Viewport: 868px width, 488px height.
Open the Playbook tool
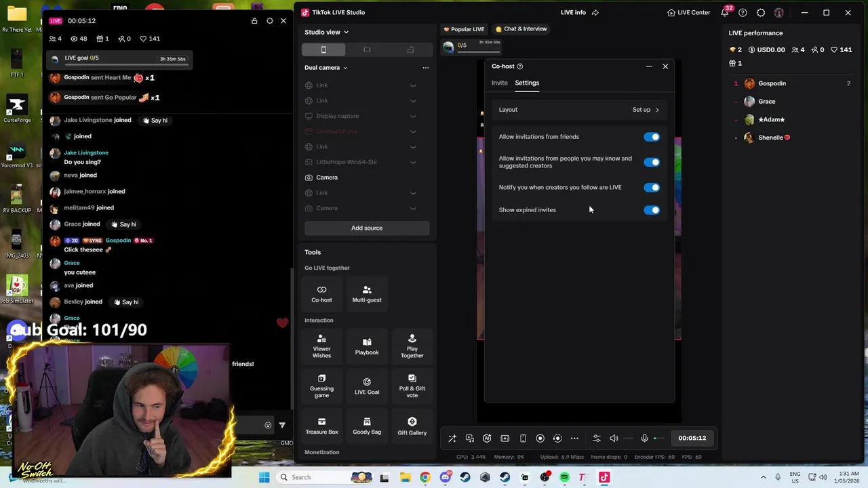coord(367,346)
